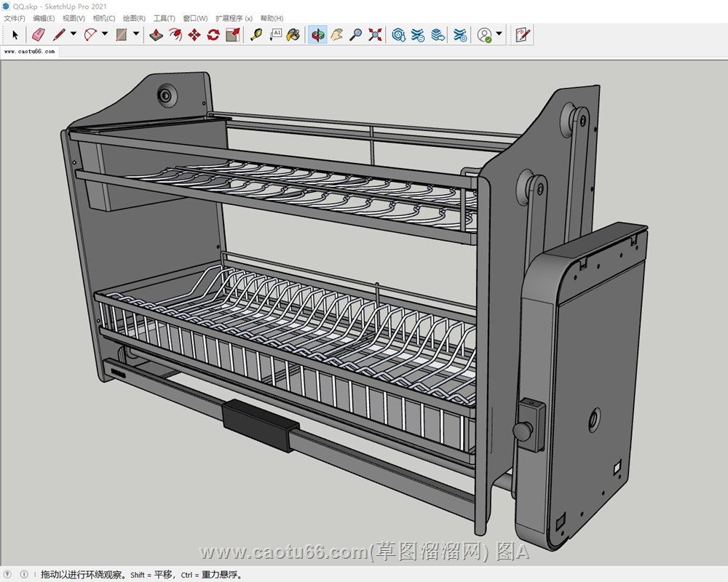This screenshot has height=582, width=728.
Task: Switch to the www.caotu66.com scene tab
Action: pyautogui.click(x=30, y=52)
